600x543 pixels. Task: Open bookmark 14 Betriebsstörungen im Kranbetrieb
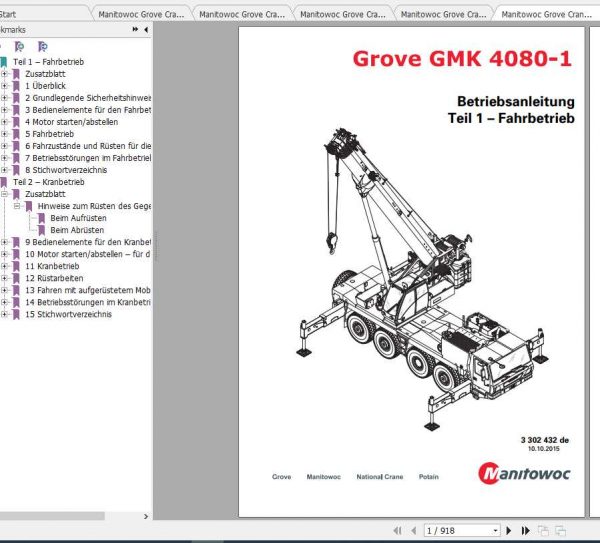click(88, 302)
